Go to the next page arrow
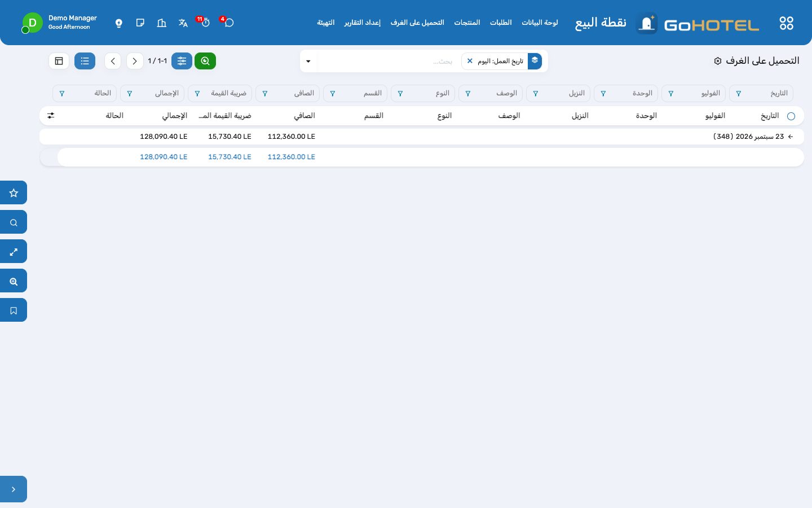This screenshot has height=508, width=812. coord(113,61)
